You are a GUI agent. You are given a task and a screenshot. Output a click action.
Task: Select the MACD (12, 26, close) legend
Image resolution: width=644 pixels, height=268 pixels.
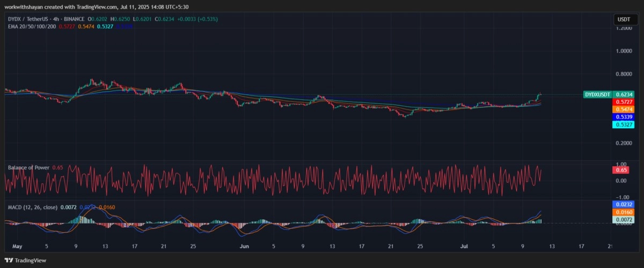pyautogui.click(x=33, y=207)
